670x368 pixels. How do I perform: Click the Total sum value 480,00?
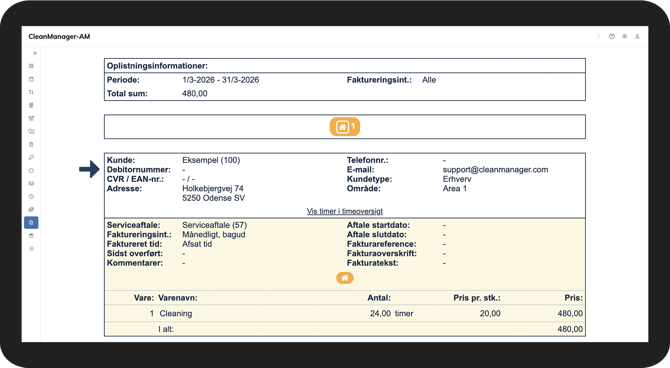click(195, 94)
